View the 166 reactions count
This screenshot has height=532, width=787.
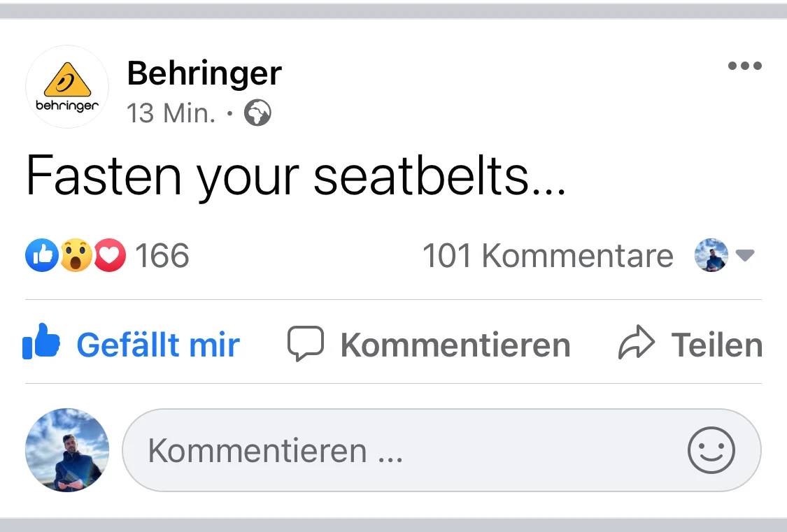pyautogui.click(x=162, y=256)
